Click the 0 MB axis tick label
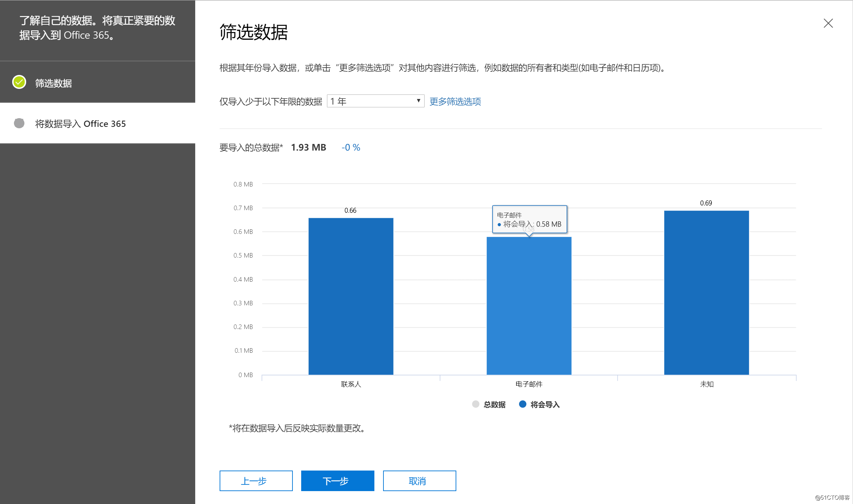The height and width of the screenshot is (504, 853). click(x=245, y=375)
